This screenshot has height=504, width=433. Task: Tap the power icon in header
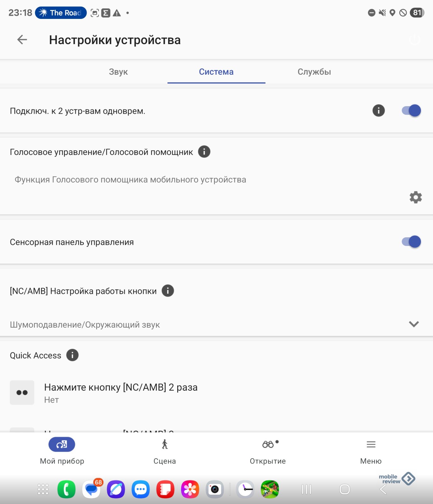(414, 40)
